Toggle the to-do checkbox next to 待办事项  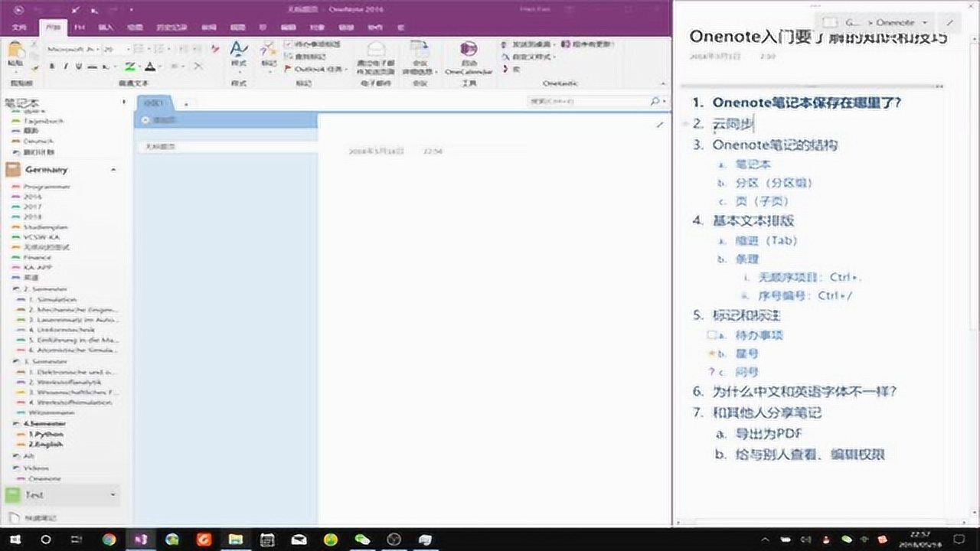pos(711,335)
